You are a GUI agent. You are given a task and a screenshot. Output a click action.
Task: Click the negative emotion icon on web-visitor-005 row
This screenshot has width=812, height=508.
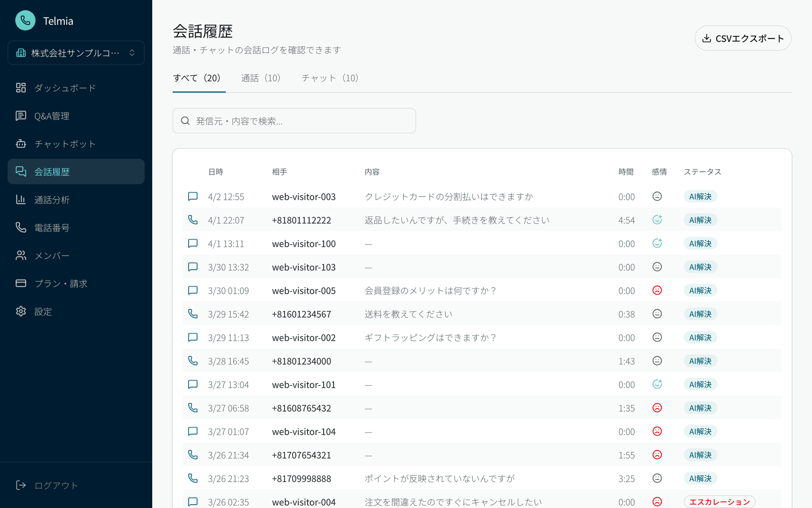[657, 290]
